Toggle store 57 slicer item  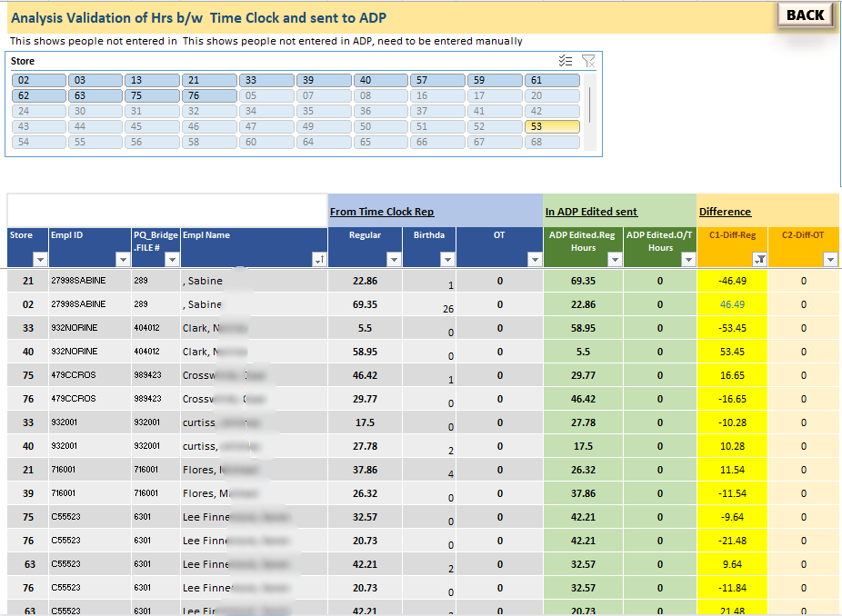pyautogui.click(x=438, y=81)
